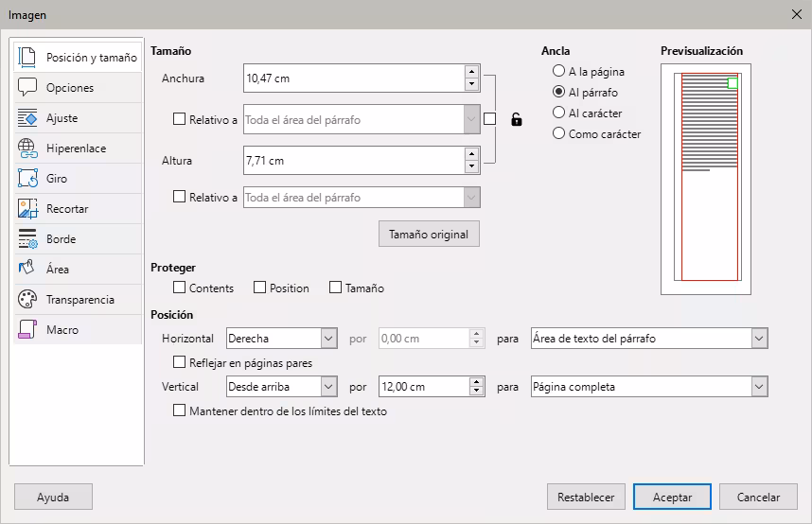Click the Altura input field
Screen dimensions: 812x524
pyautogui.click(x=352, y=161)
